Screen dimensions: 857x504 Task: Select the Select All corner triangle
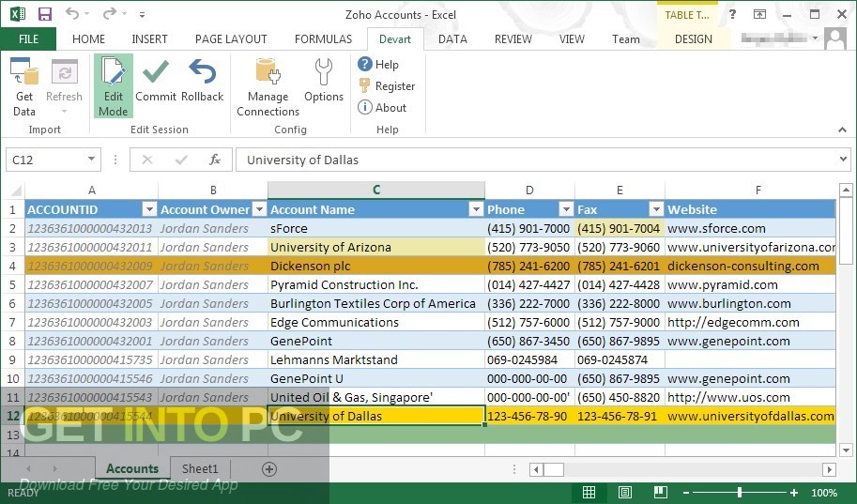(16, 191)
